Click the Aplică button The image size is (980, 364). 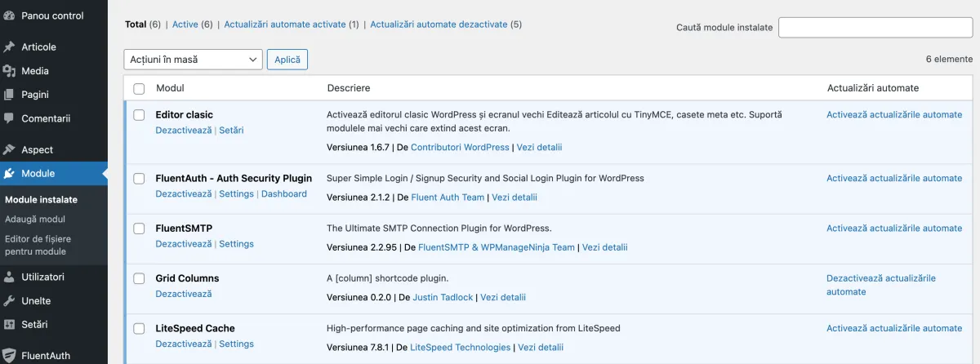coord(287,60)
